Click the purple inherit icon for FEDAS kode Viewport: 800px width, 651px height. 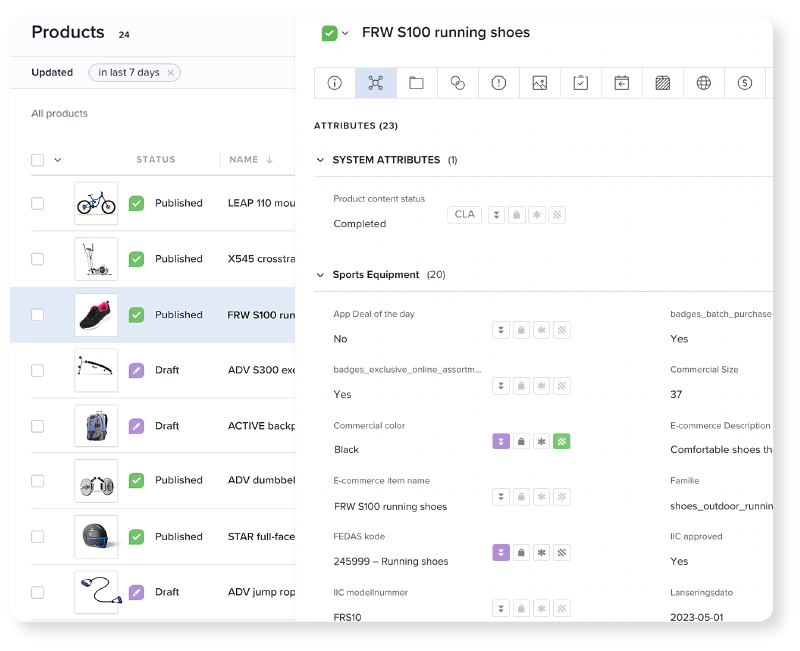(x=501, y=553)
